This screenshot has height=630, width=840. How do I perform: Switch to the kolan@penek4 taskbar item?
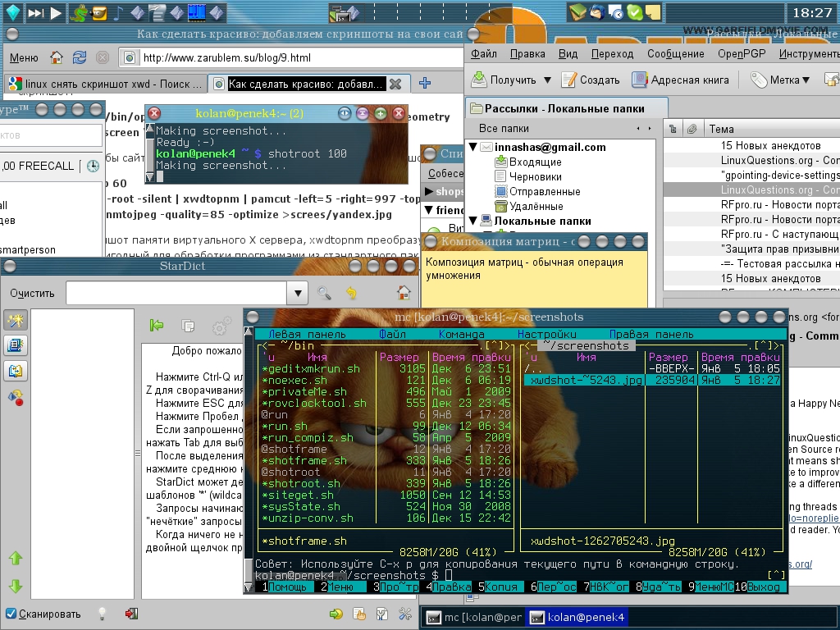[578, 617]
